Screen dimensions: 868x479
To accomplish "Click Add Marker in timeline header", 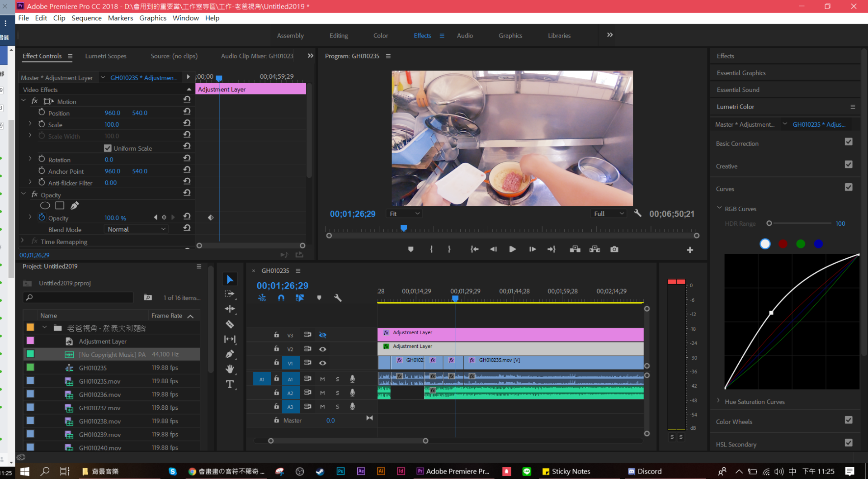I will click(319, 298).
